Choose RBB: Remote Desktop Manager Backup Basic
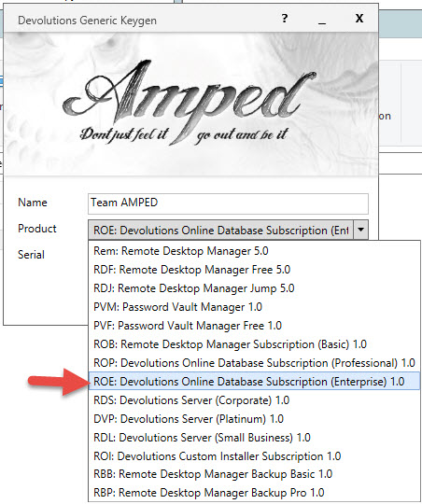The image size is (422, 504). pos(254,474)
